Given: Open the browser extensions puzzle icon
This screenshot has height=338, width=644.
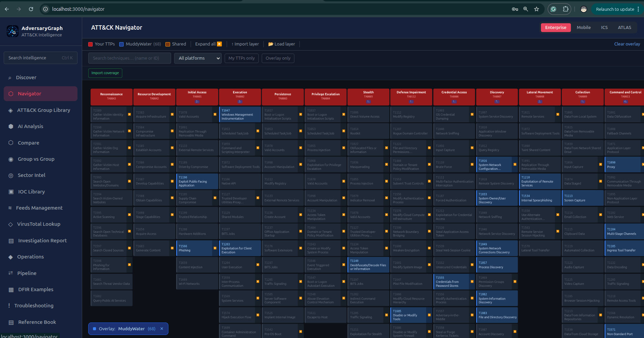Looking at the screenshot, I should pos(566,9).
